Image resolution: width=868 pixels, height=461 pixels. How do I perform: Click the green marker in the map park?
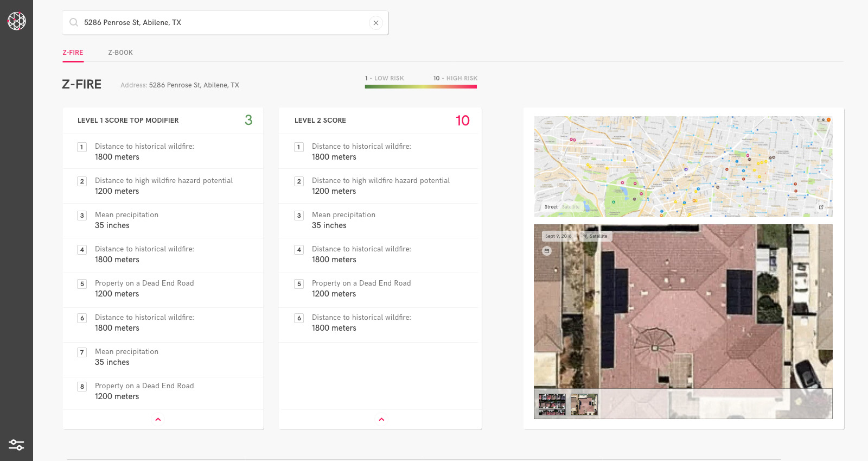pyautogui.click(x=614, y=202)
